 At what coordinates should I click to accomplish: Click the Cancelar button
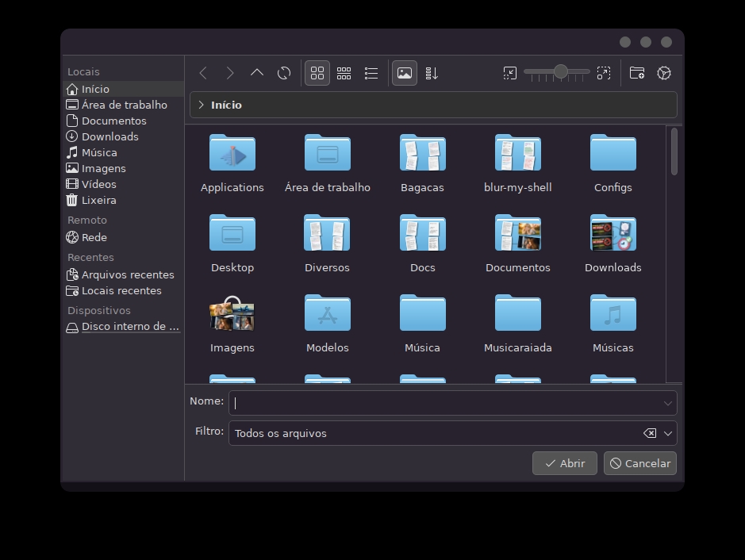tap(640, 463)
